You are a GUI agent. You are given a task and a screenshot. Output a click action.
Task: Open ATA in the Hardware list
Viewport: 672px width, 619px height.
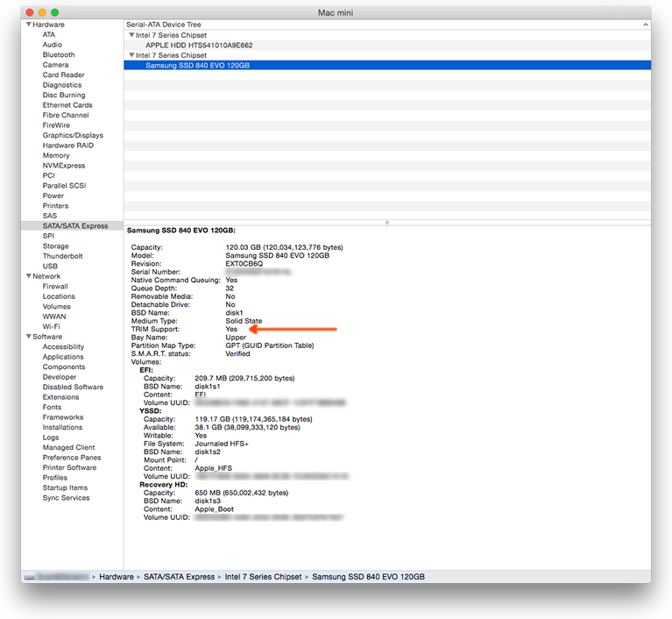49,34
